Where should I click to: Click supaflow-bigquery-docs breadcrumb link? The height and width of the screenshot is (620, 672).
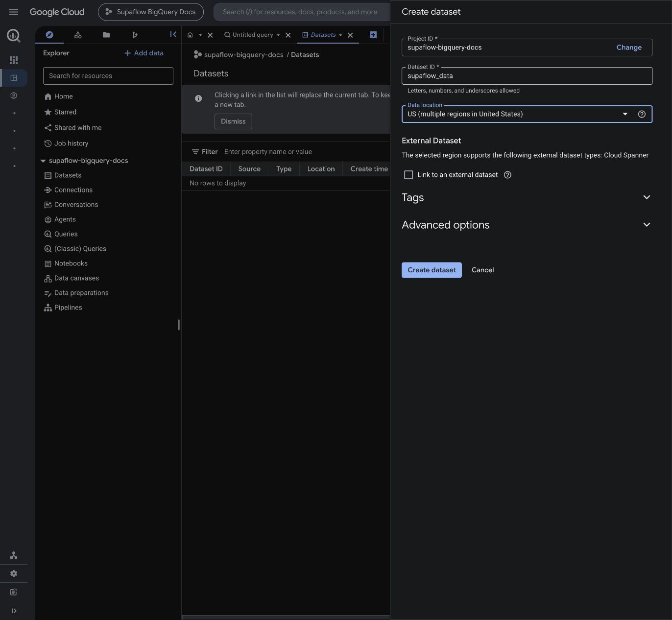point(243,55)
